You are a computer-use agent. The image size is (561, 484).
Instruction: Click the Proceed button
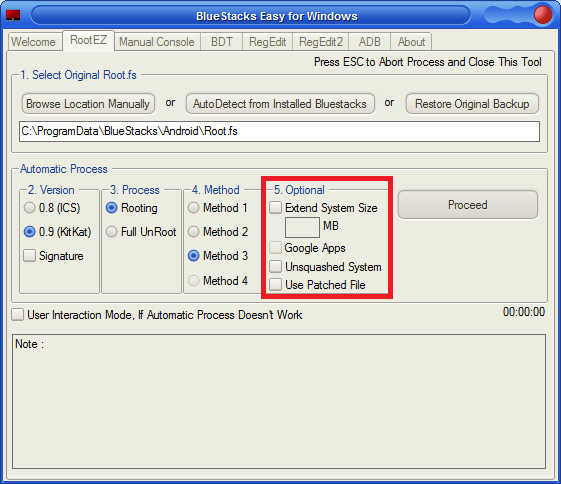468,205
